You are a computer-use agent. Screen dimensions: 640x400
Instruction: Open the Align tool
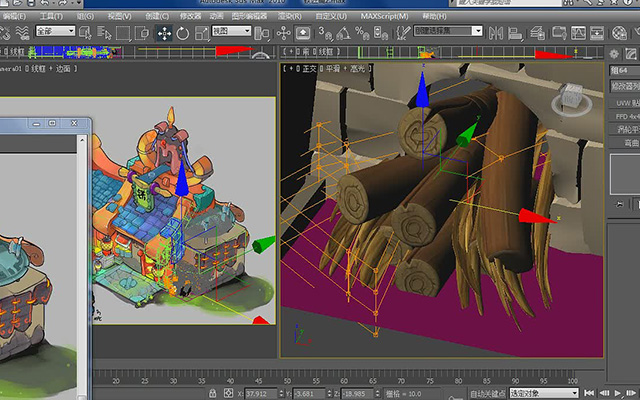click(516, 33)
